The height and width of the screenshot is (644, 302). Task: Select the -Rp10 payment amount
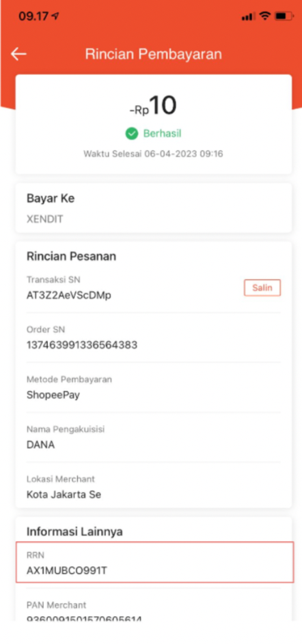[x=153, y=106]
